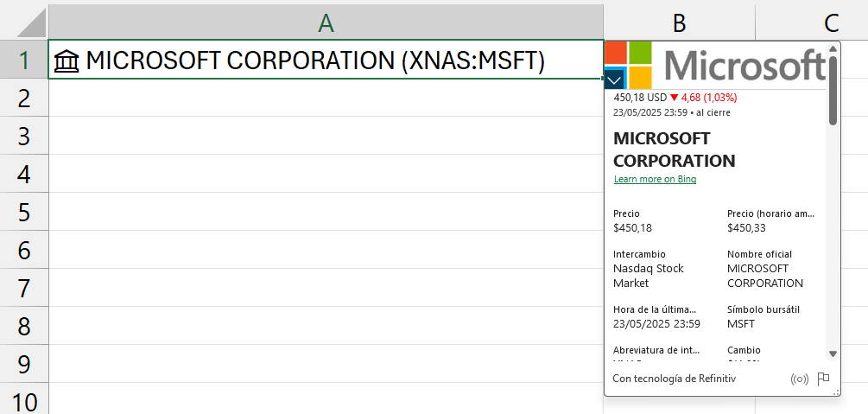The height and width of the screenshot is (414, 868).
Task: Select row 6 header
Action: (24, 250)
